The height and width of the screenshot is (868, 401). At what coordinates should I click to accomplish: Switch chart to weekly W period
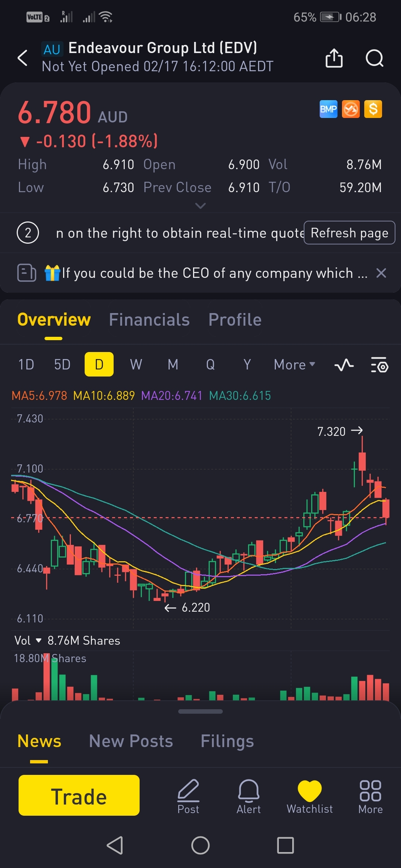click(x=136, y=365)
